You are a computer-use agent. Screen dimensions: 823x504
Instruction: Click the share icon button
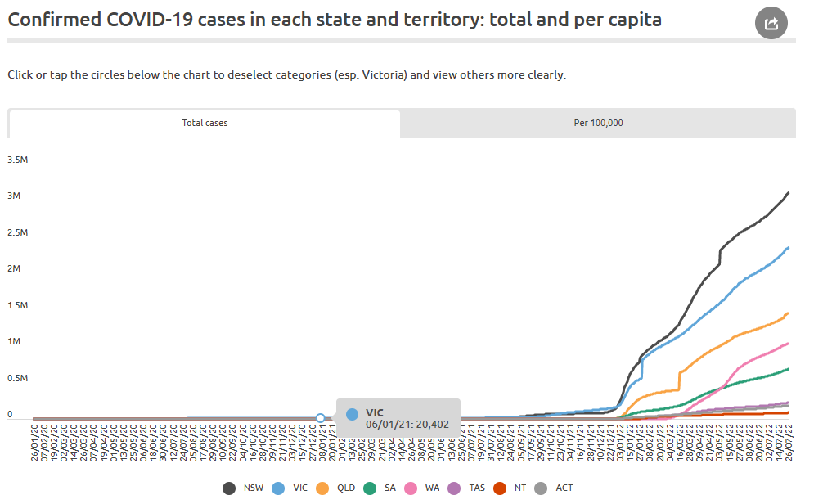click(771, 23)
